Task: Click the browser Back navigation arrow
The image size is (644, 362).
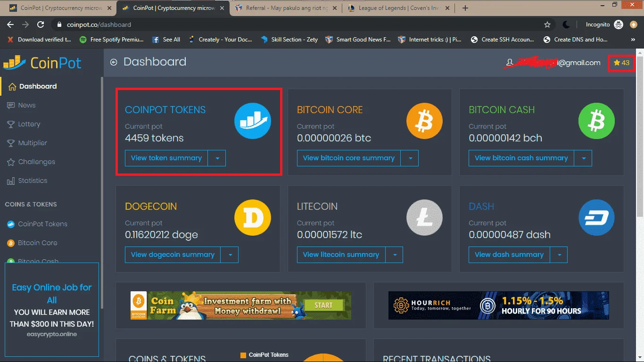Action: coord(10,25)
